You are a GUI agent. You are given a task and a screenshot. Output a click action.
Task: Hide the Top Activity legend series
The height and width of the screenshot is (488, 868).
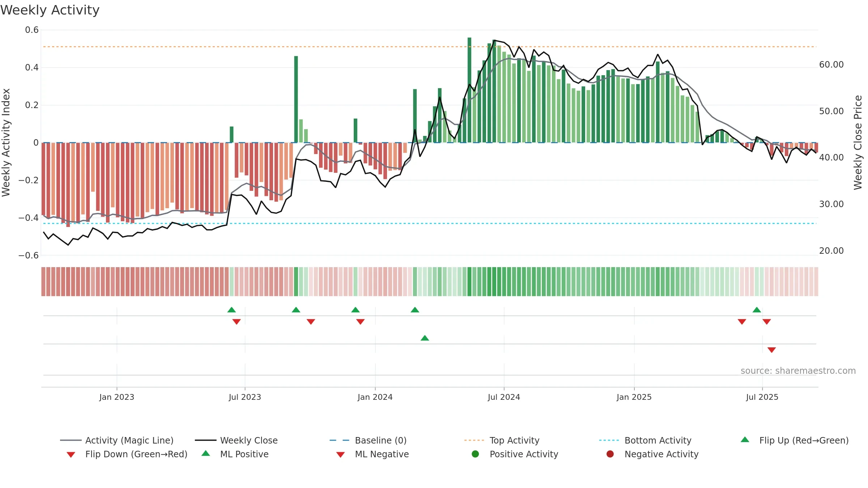coord(502,440)
